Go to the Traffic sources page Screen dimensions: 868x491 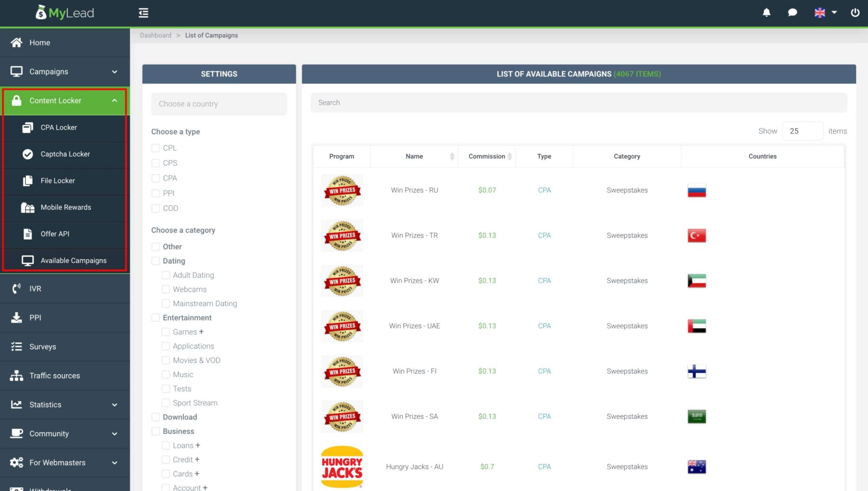click(x=54, y=375)
